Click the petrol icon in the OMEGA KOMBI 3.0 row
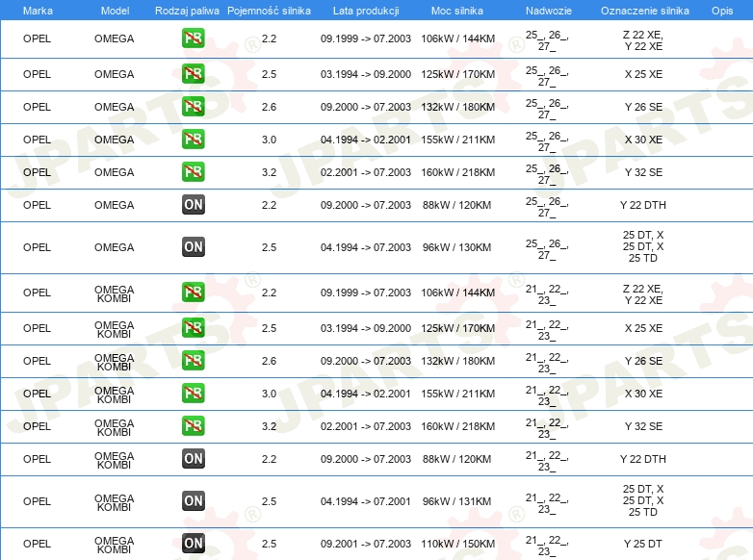Image resolution: width=753 pixels, height=560 pixels. pyautogui.click(x=193, y=393)
